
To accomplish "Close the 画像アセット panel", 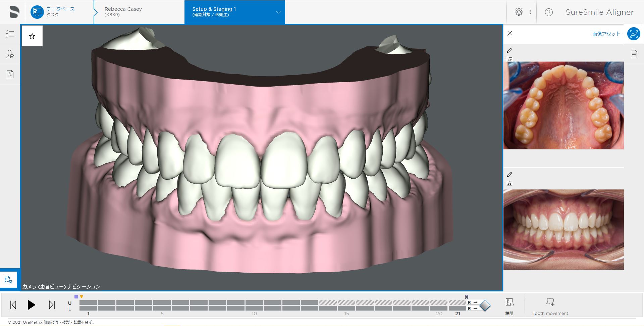I will point(510,33).
